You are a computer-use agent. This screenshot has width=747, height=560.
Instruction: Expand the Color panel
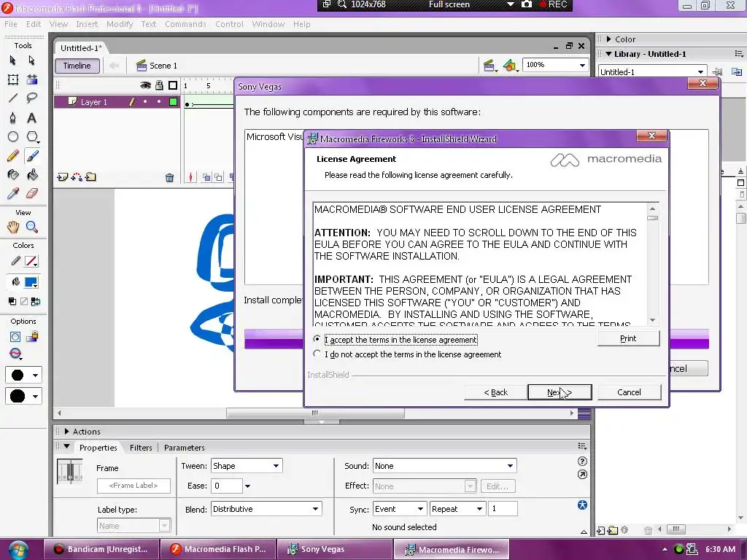609,39
